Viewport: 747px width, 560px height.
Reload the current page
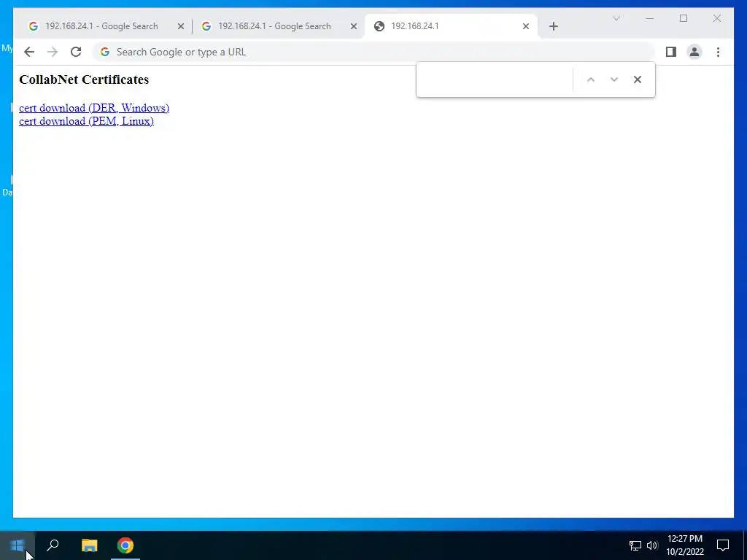tap(76, 52)
